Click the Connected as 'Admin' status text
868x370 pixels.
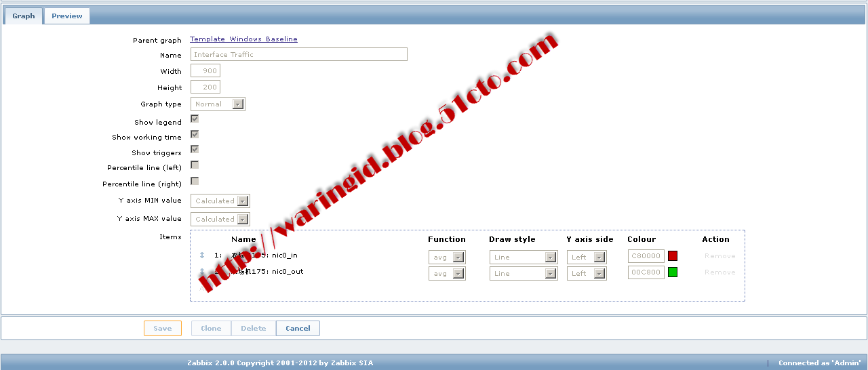point(819,363)
